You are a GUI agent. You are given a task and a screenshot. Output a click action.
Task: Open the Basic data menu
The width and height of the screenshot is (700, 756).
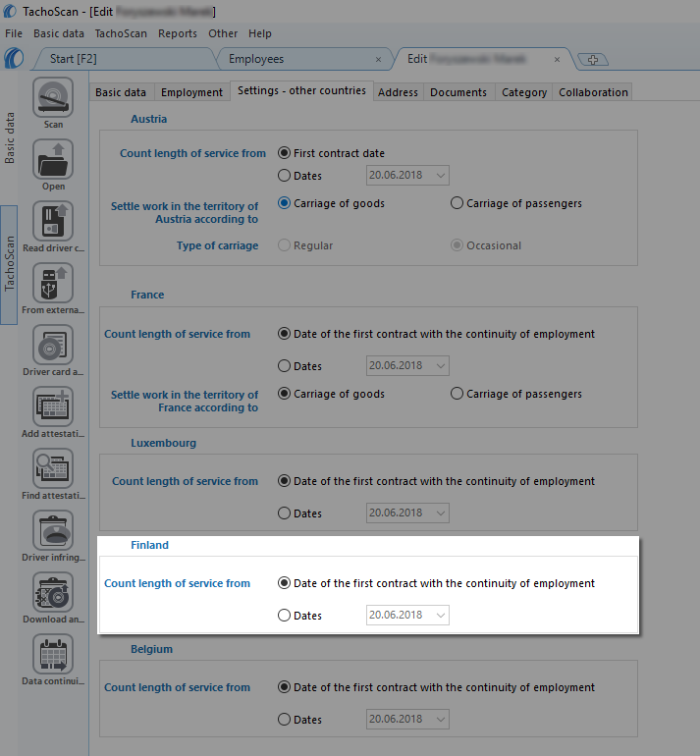(59, 33)
